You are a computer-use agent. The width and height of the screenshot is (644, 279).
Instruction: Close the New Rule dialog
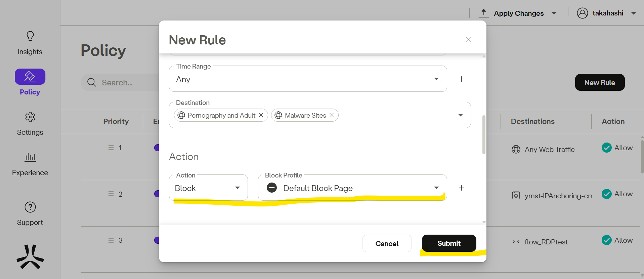point(469,40)
